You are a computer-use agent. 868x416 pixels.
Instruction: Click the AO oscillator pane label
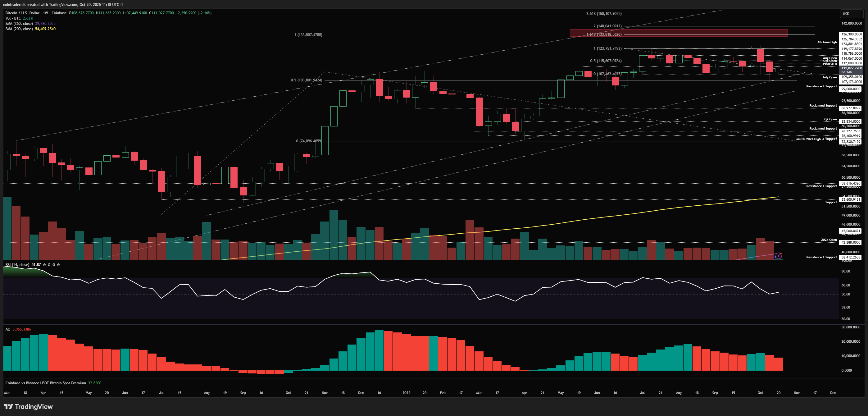(x=8, y=329)
